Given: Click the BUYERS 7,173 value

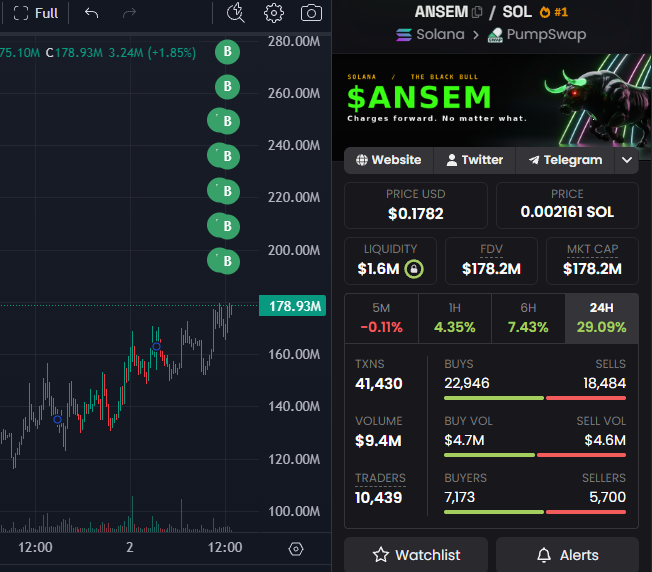Looking at the screenshot, I should point(459,497).
